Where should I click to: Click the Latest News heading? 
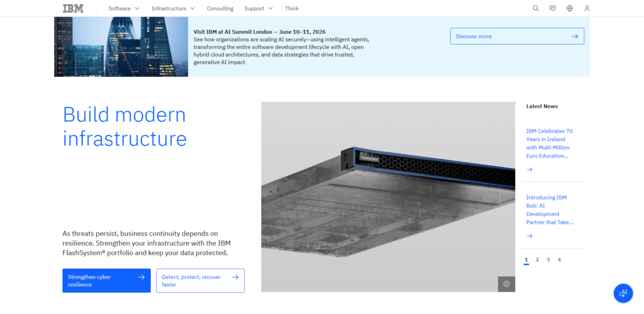[542, 106]
